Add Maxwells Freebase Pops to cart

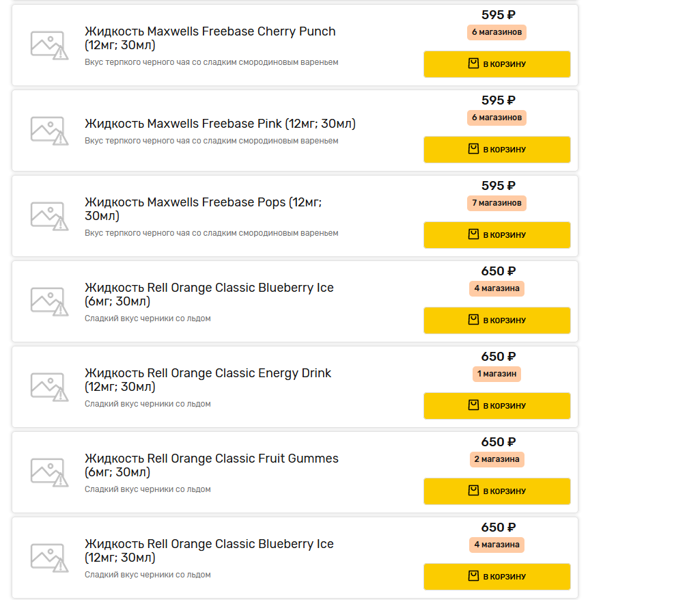point(496,235)
